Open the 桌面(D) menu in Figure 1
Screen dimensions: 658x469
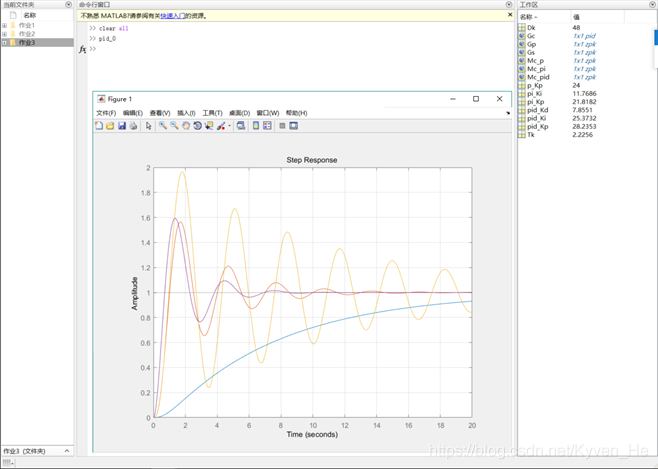(x=240, y=113)
